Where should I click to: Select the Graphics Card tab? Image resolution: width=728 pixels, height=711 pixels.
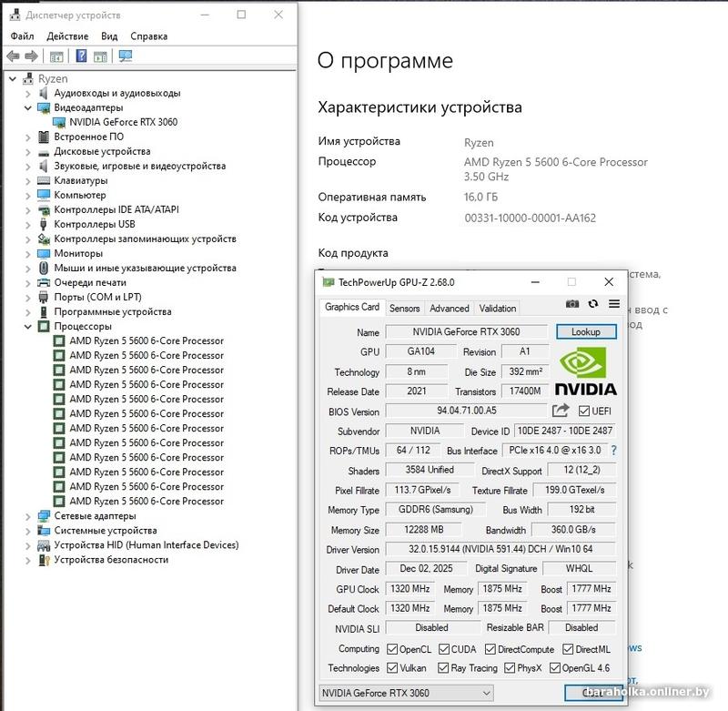tap(352, 307)
